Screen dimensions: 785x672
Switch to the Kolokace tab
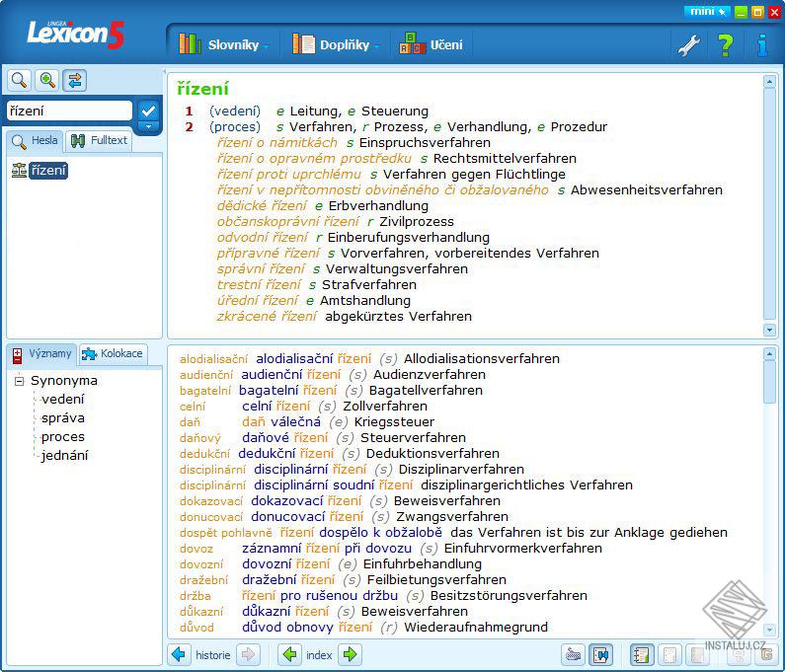(113, 354)
